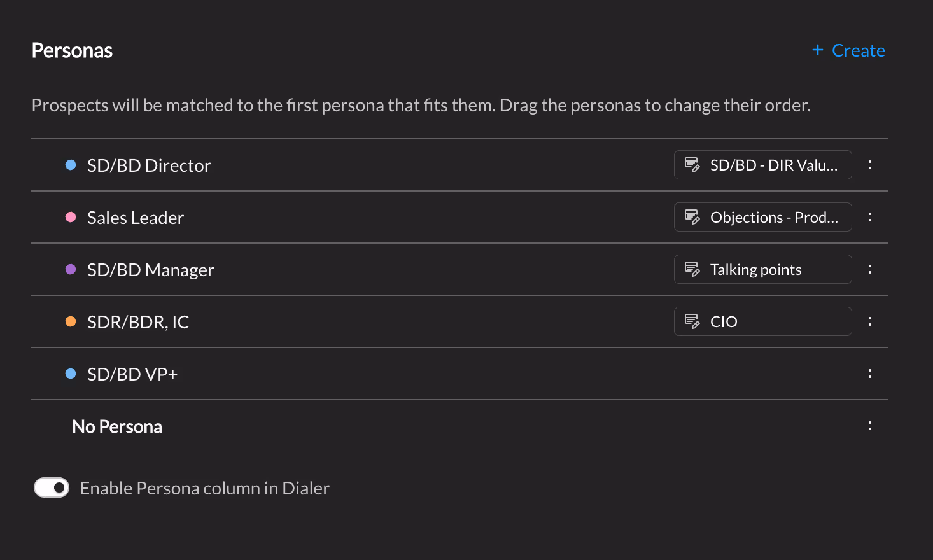Click the No Persona entry

(117, 426)
